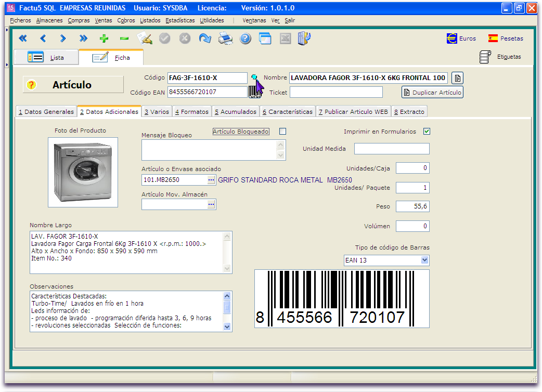Go to the previous record
This screenshot has width=542, height=392.
point(43,38)
